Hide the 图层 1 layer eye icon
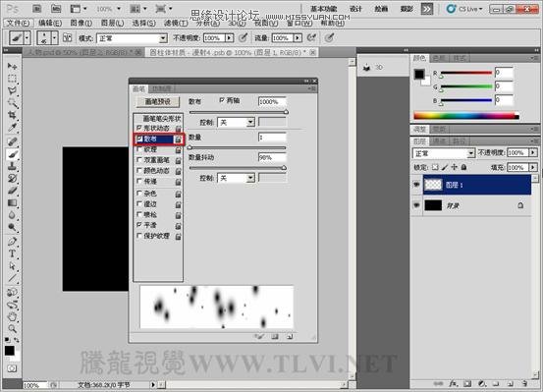Viewport: 543px width, 392px height. 416,185
